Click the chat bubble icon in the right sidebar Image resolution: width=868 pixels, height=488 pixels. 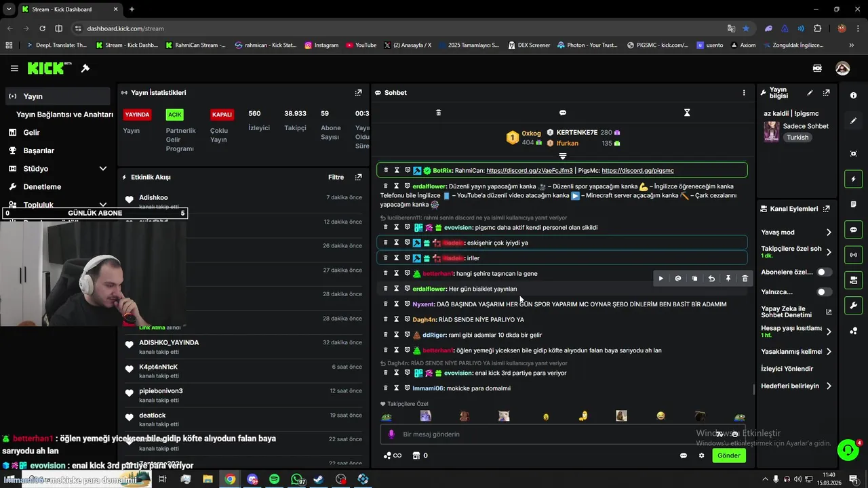point(853,230)
